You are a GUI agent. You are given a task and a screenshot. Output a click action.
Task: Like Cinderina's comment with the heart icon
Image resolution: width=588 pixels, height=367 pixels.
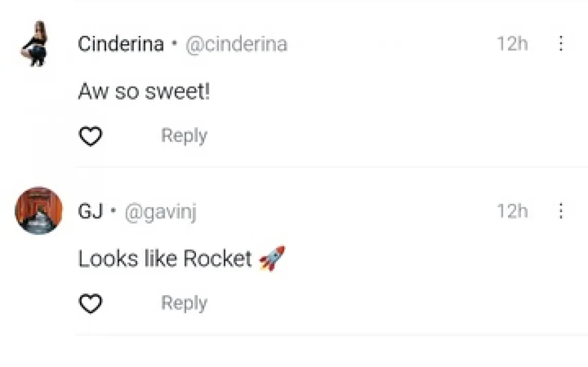90,136
